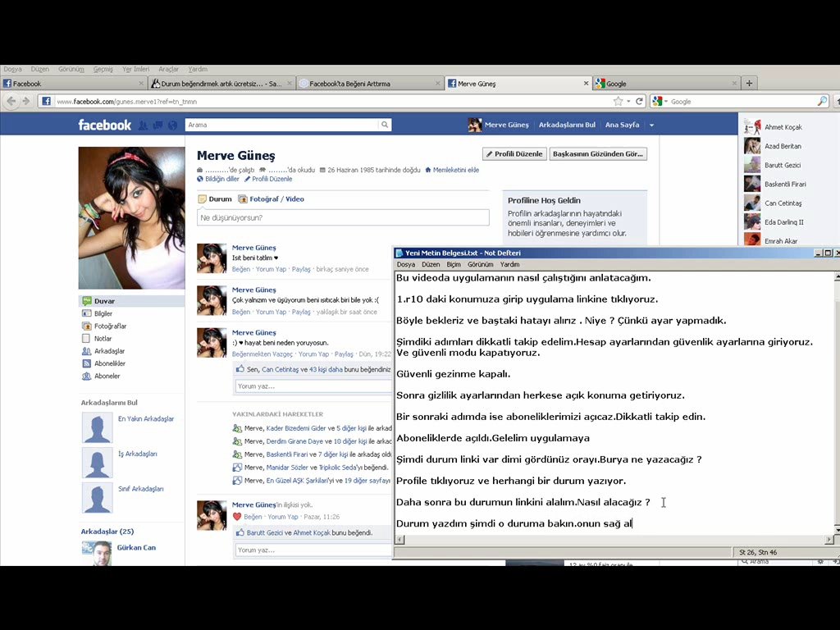Image resolution: width=840 pixels, height=630 pixels.
Task: Click Arkadaşlarını Bul in header
Action: coord(567,125)
